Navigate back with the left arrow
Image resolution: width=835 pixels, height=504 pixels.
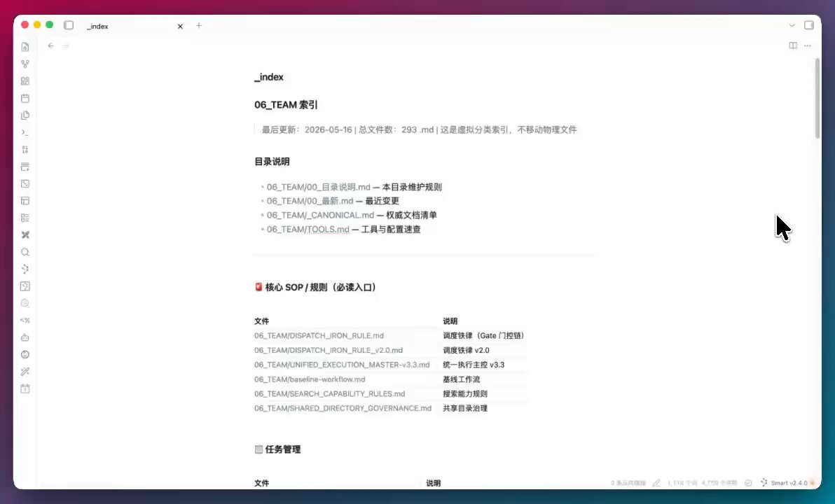point(50,45)
